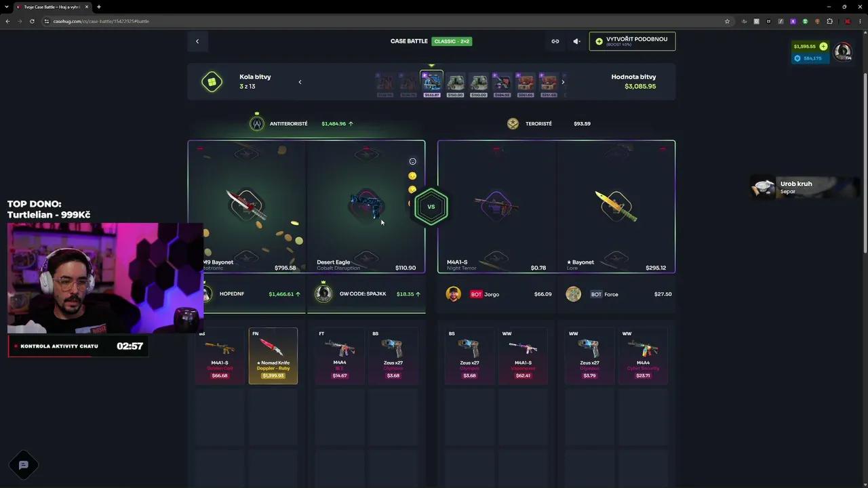The width and height of the screenshot is (868, 488).
Task: Click the GW CODE: SPAJKK player avatar
Action: click(x=323, y=293)
